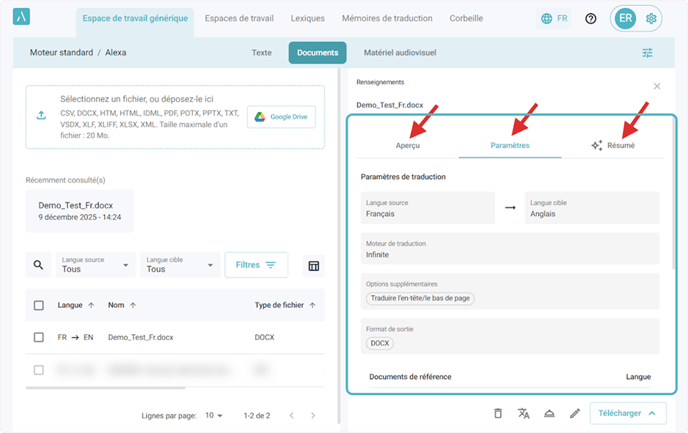This screenshot has width=688, height=433.
Task: Click the recently viewed Demo_Test_Fr.docx card
Action: 80,210
